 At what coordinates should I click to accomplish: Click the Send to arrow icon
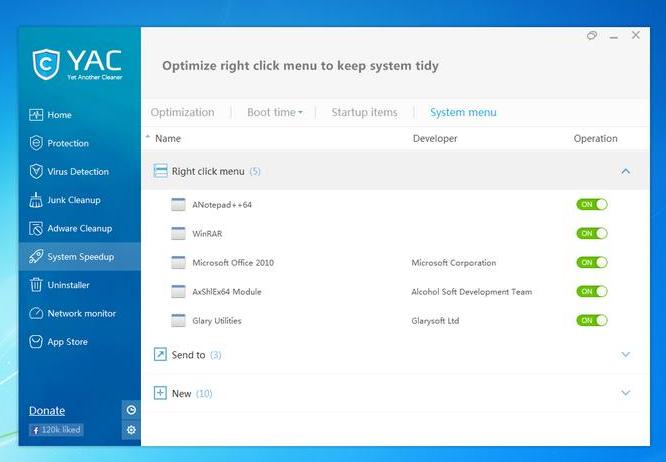coord(160,354)
